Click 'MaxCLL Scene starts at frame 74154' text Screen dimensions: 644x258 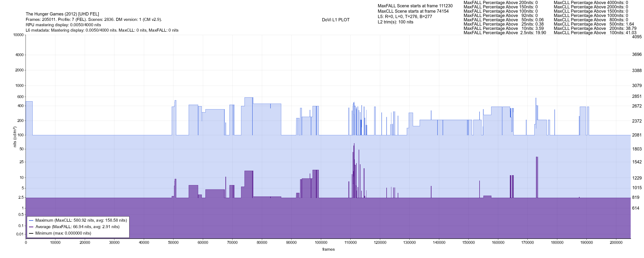413,11
